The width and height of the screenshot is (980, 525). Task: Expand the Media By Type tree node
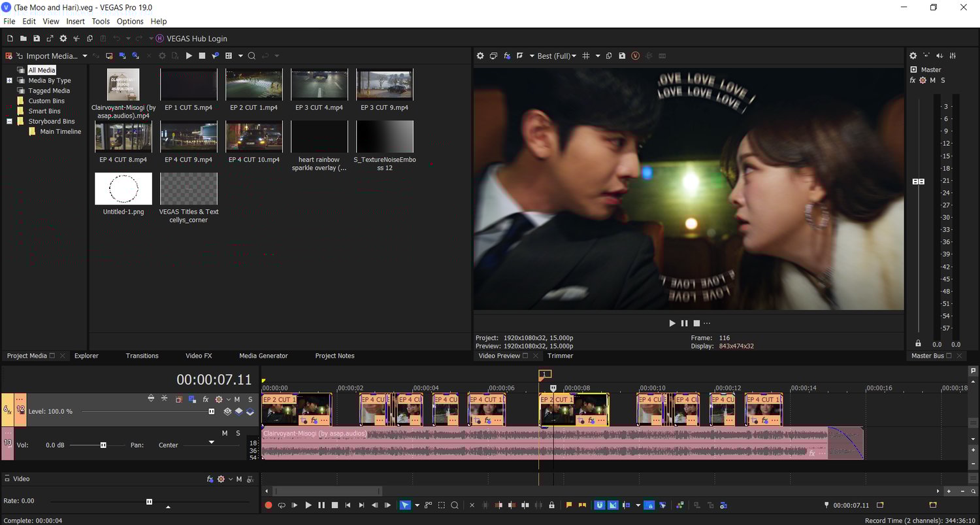tap(10, 80)
